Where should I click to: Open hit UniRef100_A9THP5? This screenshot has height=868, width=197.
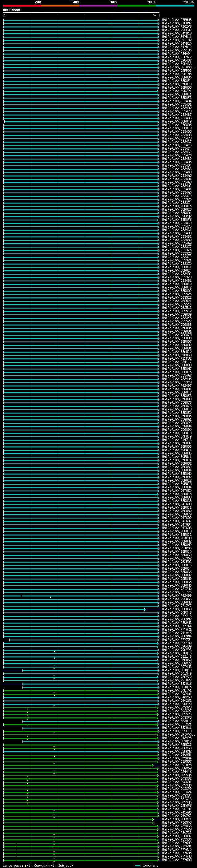(x=177, y=765)
